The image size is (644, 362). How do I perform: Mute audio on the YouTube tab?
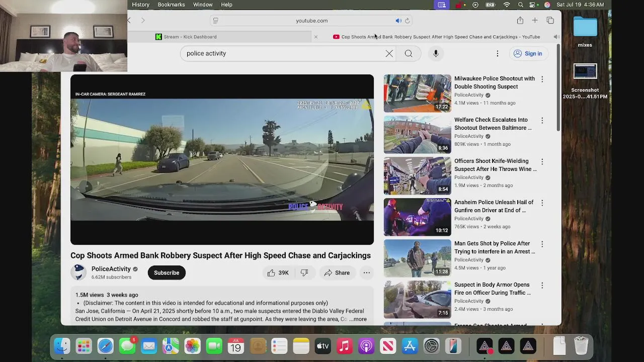click(x=556, y=37)
